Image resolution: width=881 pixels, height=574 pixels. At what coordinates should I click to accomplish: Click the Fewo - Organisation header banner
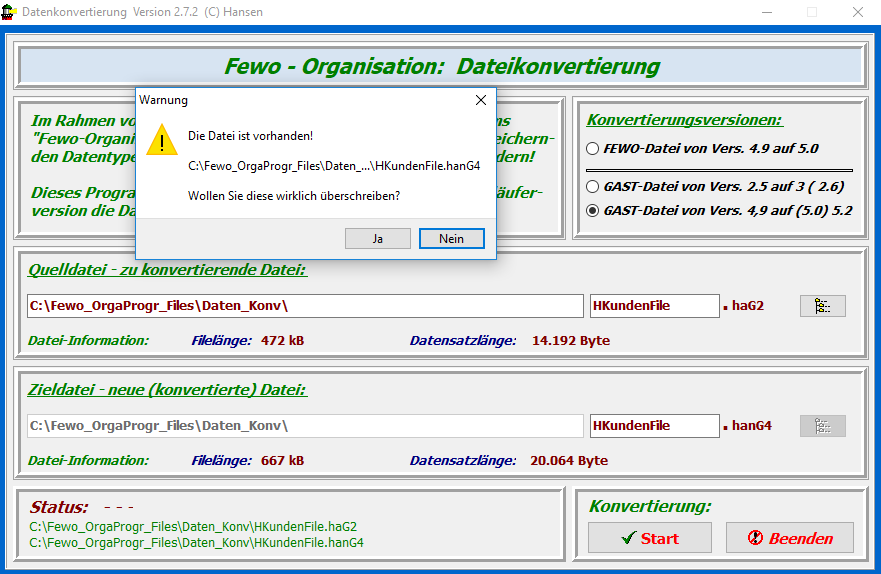(440, 67)
